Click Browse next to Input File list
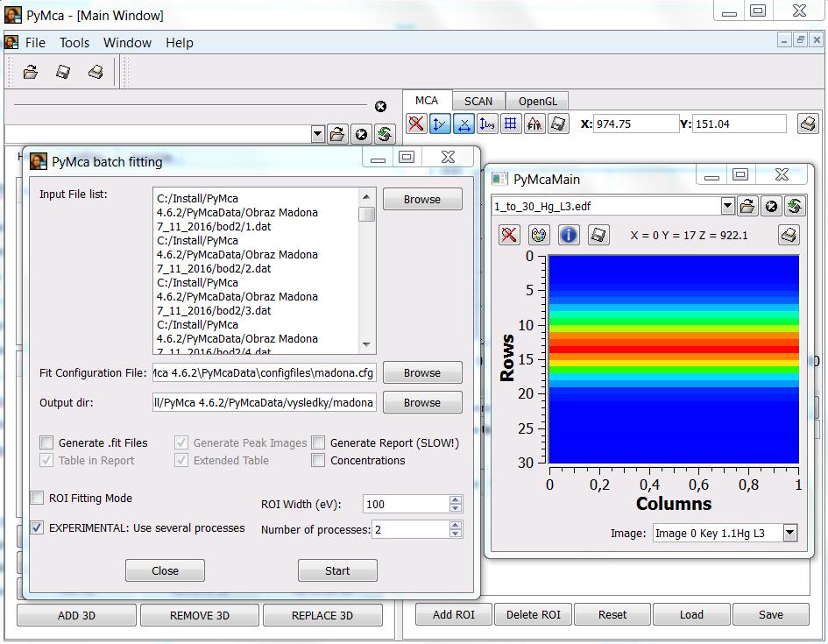The width and height of the screenshot is (828, 644). 422,199
